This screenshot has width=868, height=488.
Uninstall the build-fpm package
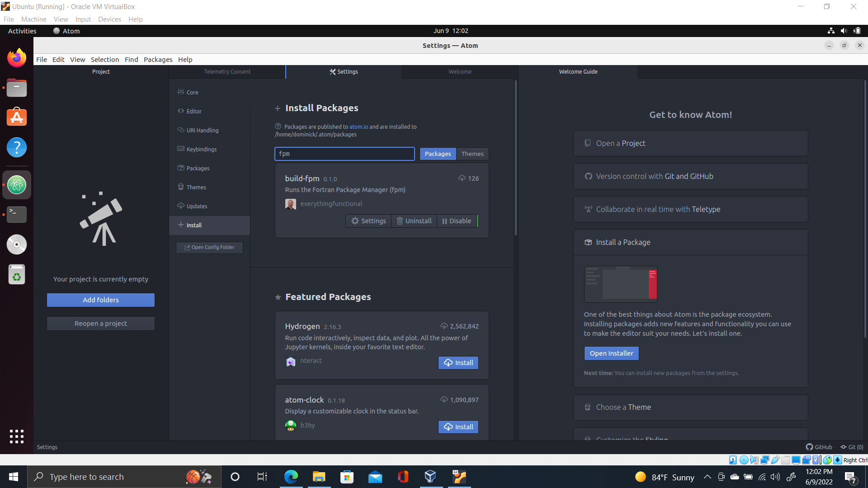pos(414,221)
